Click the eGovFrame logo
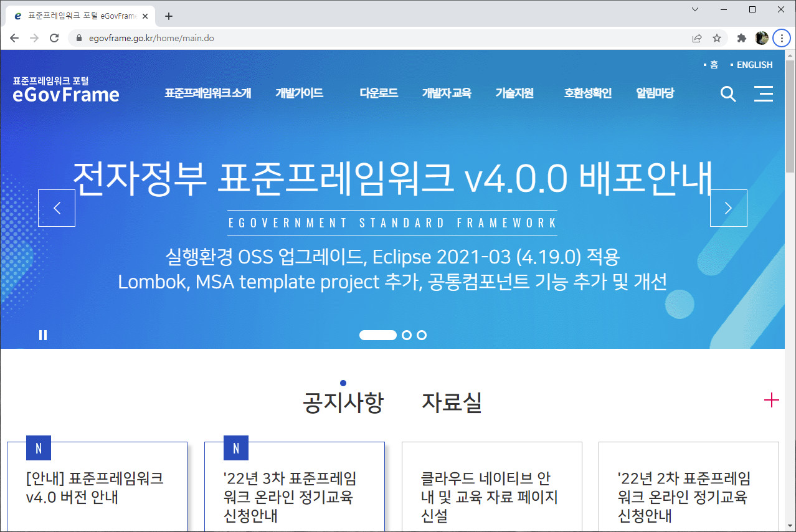This screenshot has width=796, height=532. pos(66,90)
